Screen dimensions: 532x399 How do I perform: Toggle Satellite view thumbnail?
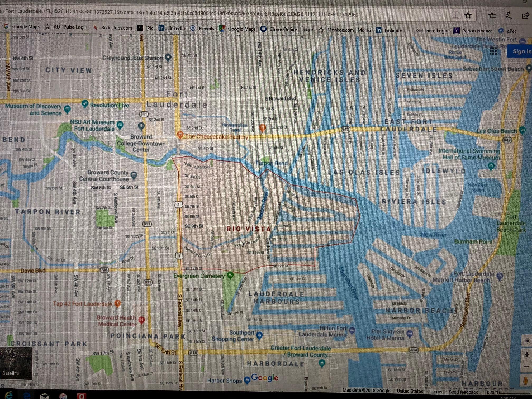coord(16,363)
